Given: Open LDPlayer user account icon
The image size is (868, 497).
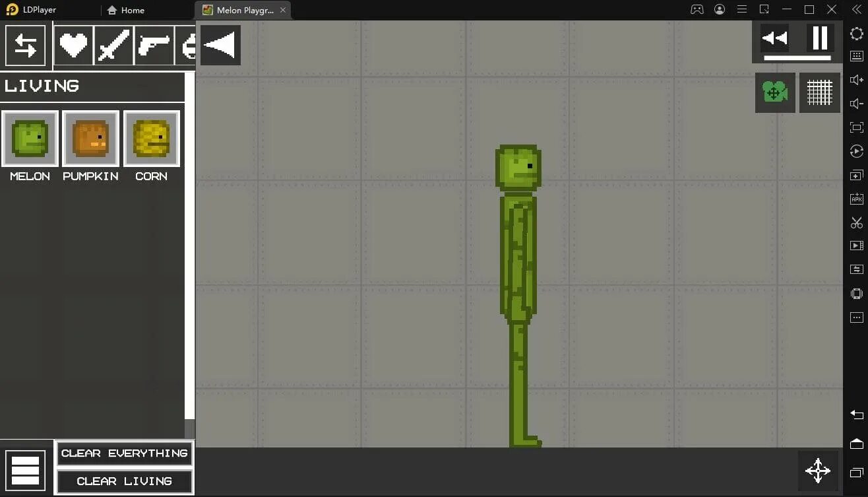Looking at the screenshot, I should pyautogui.click(x=720, y=9).
